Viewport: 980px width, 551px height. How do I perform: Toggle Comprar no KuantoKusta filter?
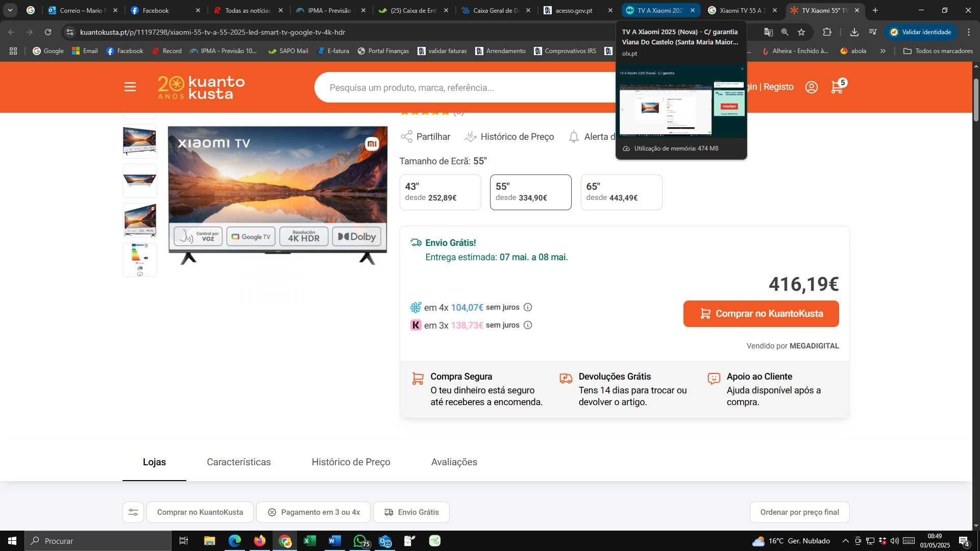[x=200, y=512]
